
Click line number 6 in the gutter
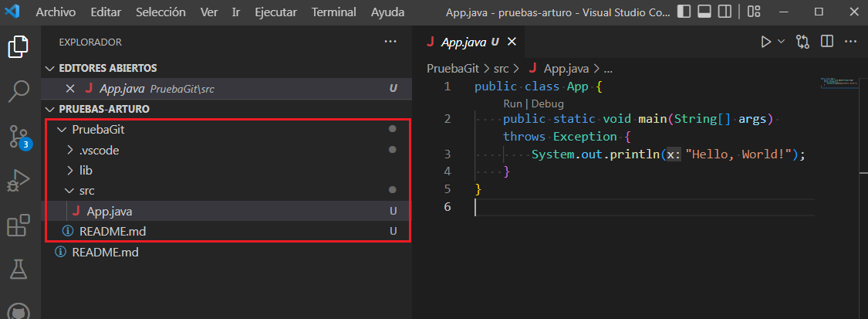(448, 206)
